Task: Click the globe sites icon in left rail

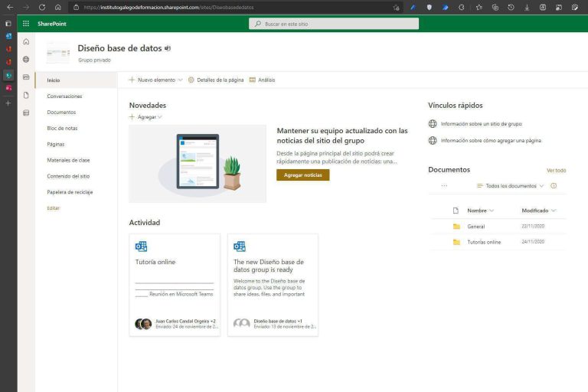Action: click(x=26, y=59)
